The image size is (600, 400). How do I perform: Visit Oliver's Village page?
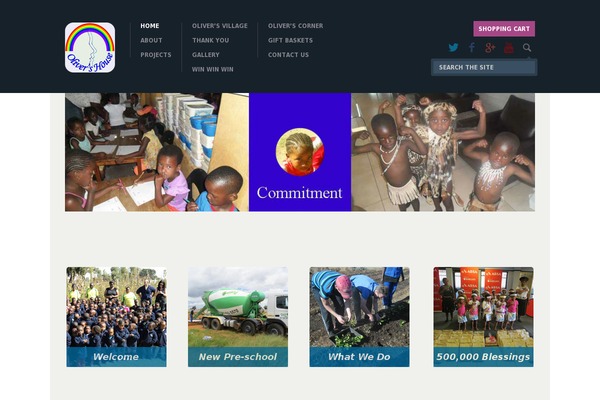tap(220, 26)
